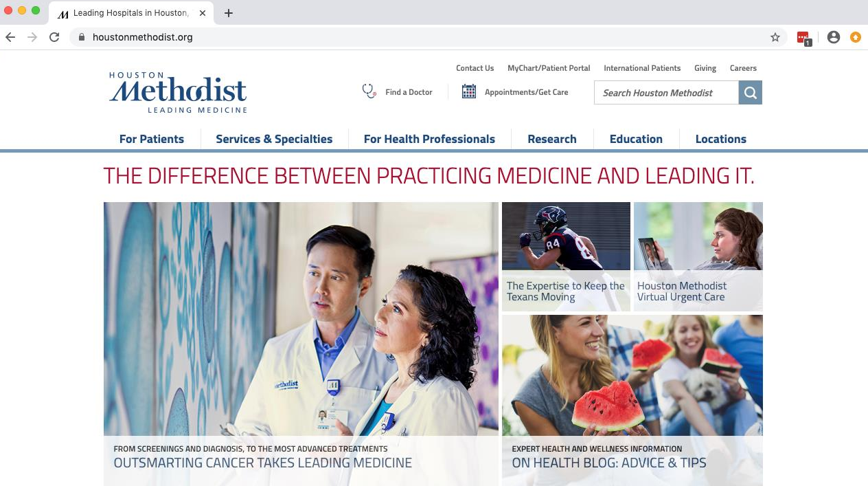
Task: Click the magnifying glass search button
Action: point(750,93)
